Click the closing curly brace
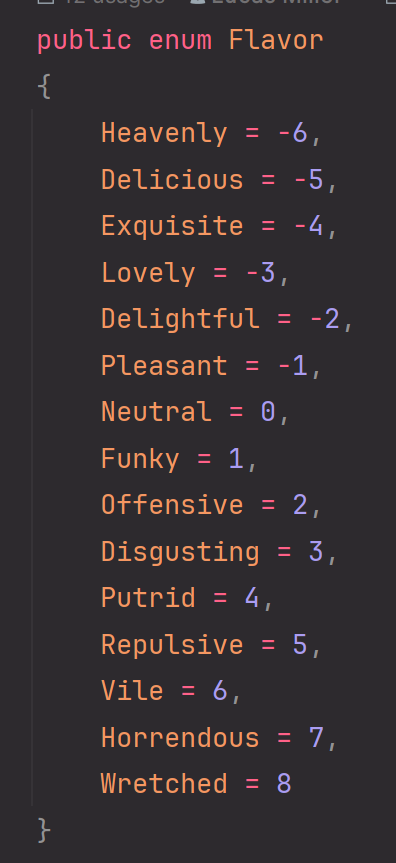Viewport: 396px width, 863px height. tap(44, 831)
